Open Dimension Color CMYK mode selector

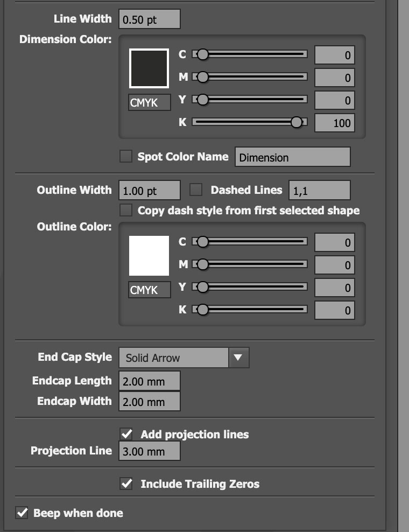(150, 102)
